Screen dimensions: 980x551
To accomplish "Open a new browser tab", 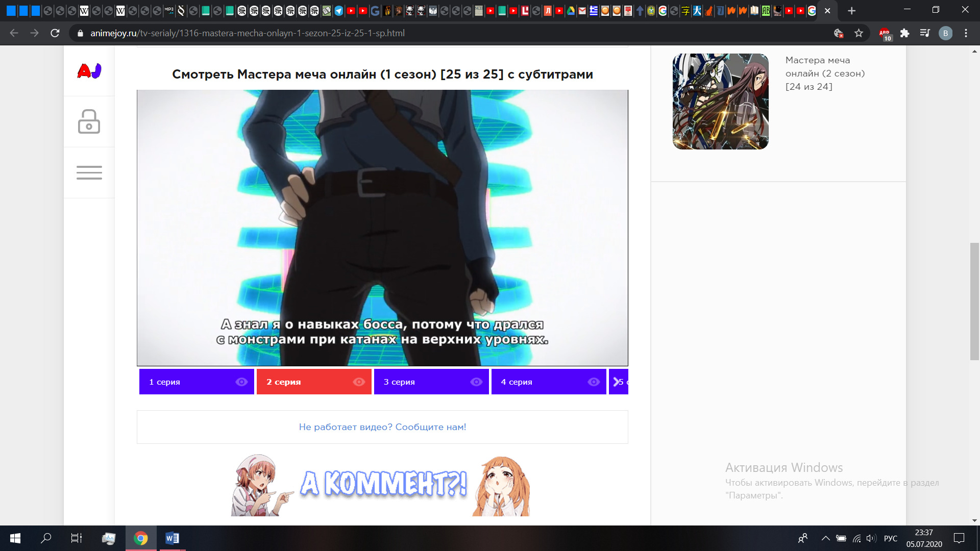I will point(851,10).
